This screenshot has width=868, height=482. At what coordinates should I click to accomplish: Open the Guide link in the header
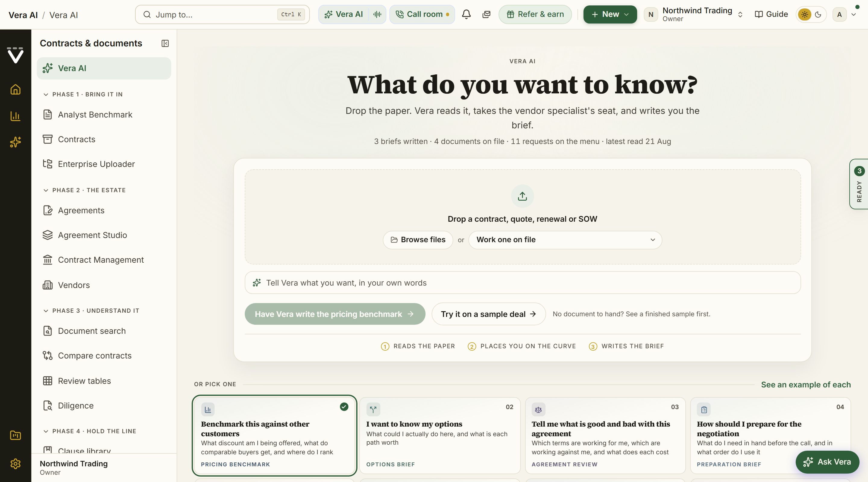point(771,14)
